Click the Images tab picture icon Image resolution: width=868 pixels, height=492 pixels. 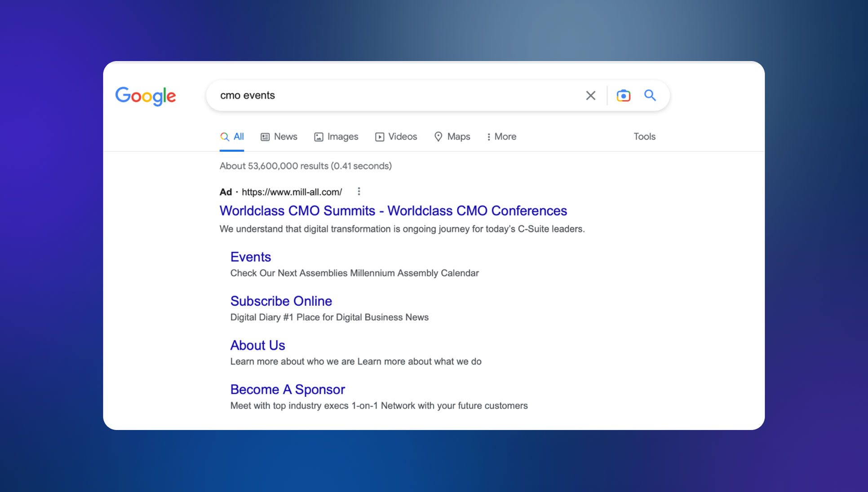coord(319,137)
